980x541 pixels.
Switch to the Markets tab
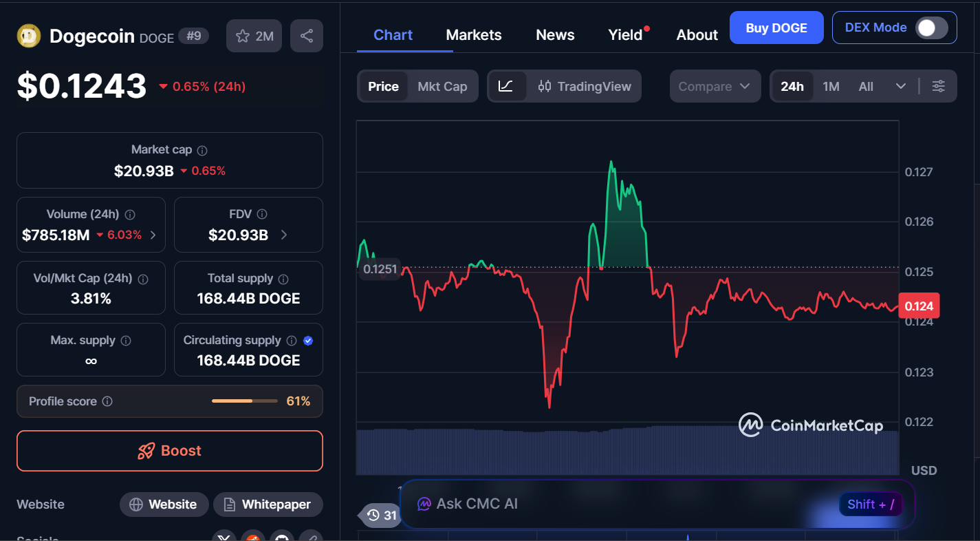[x=473, y=34]
